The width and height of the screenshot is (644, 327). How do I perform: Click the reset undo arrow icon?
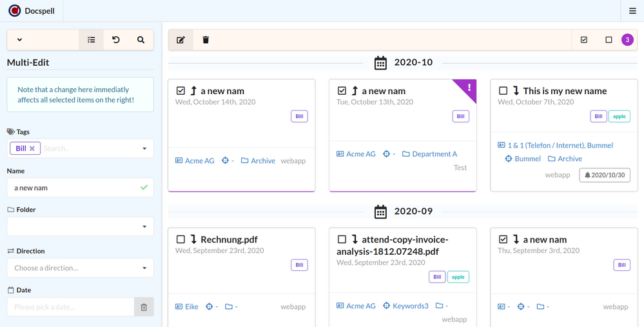[x=116, y=40]
